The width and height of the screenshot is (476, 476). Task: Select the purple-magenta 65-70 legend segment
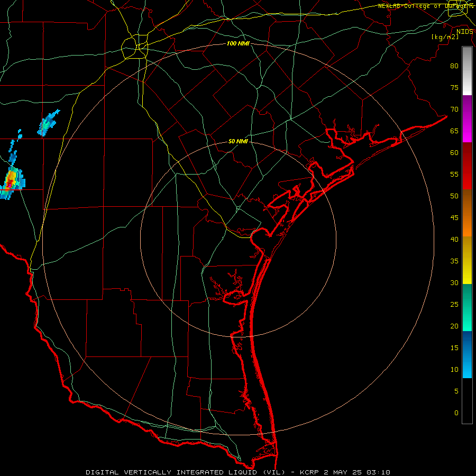point(467,119)
